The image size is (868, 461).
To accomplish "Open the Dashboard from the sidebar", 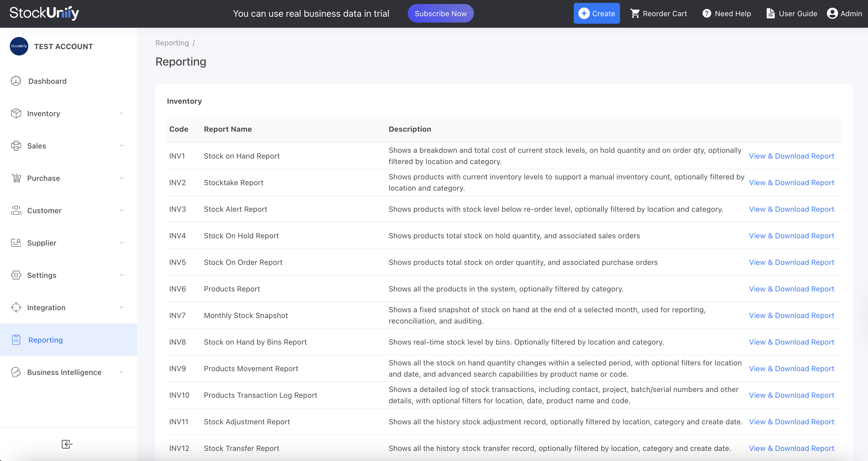I will 16,81.
